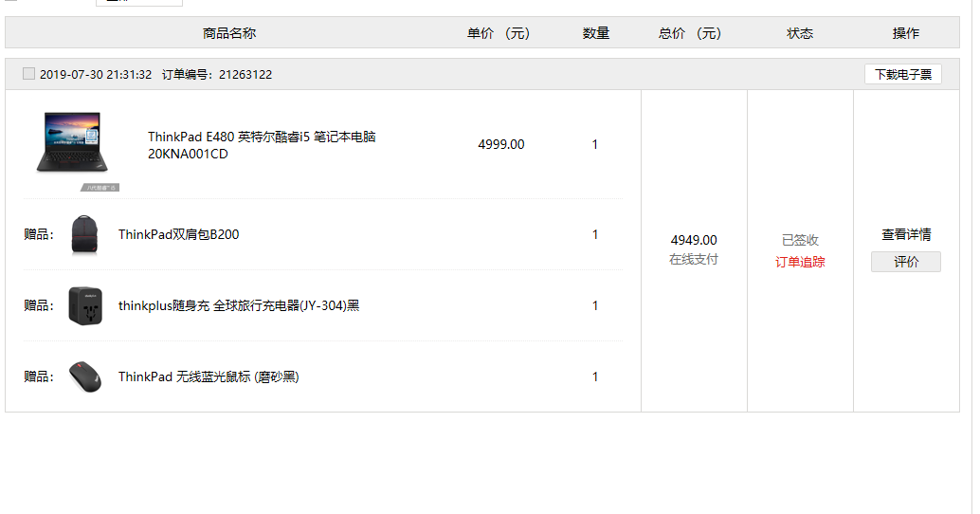The image size is (980, 514).
Task: Click the order timestamp 2019-07-30 21:31:32
Action: tap(96, 74)
